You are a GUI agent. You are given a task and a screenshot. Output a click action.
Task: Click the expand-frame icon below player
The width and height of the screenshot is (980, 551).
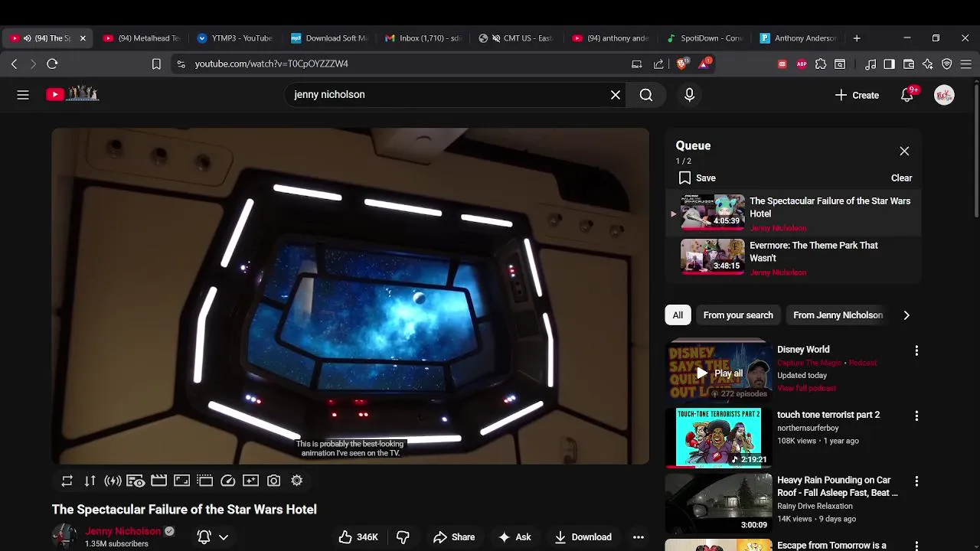click(x=181, y=481)
